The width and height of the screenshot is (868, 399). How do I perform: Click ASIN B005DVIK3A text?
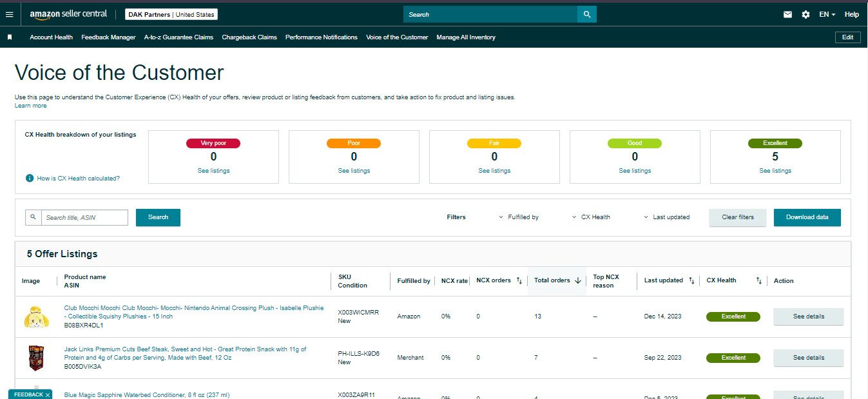[x=82, y=367]
